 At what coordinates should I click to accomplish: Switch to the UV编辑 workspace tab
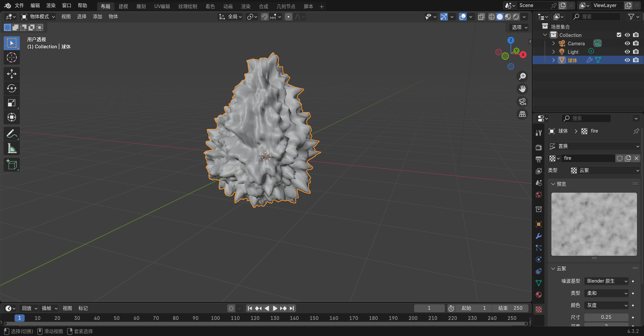click(162, 6)
